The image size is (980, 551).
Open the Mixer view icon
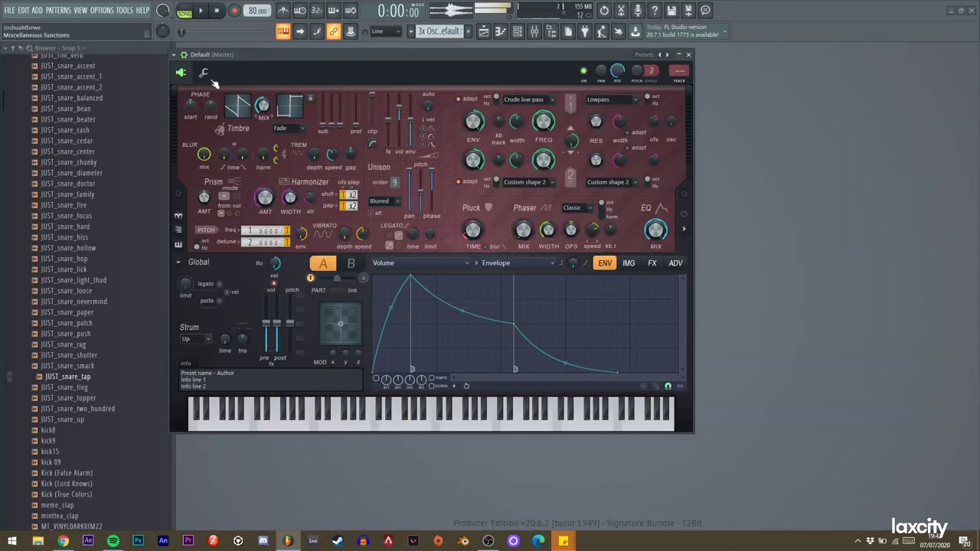click(534, 31)
